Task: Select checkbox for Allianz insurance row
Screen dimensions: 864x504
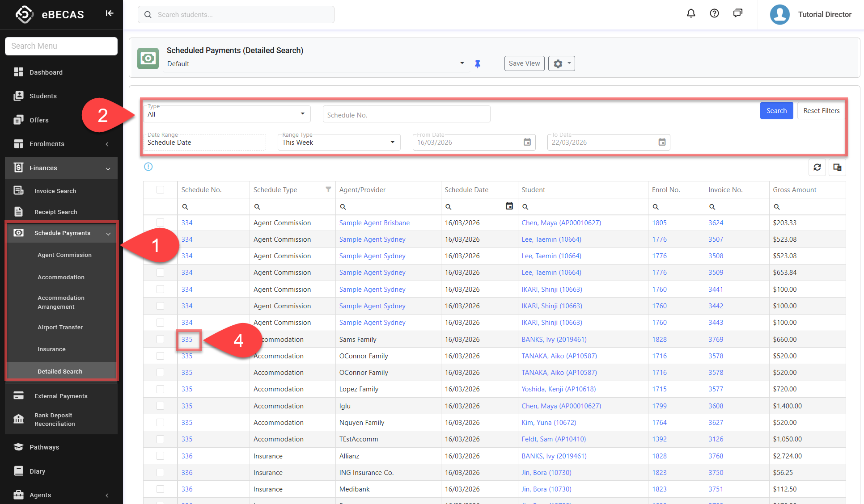Action: pos(160,456)
